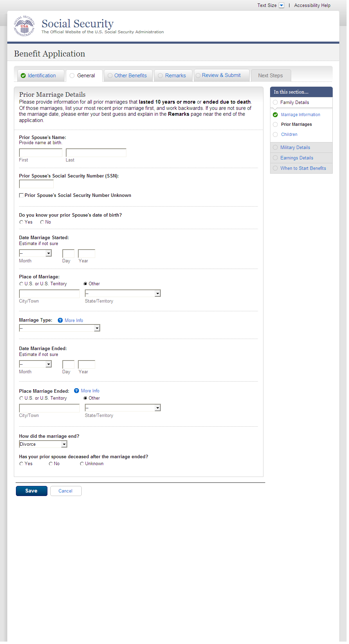
Task: Click the Social Security Administration seal logo
Action: click(x=24, y=26)
